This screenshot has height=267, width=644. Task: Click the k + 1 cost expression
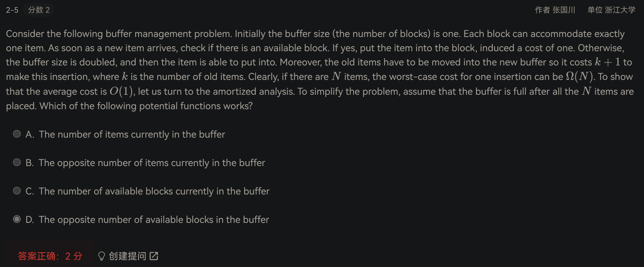[608, 62]
